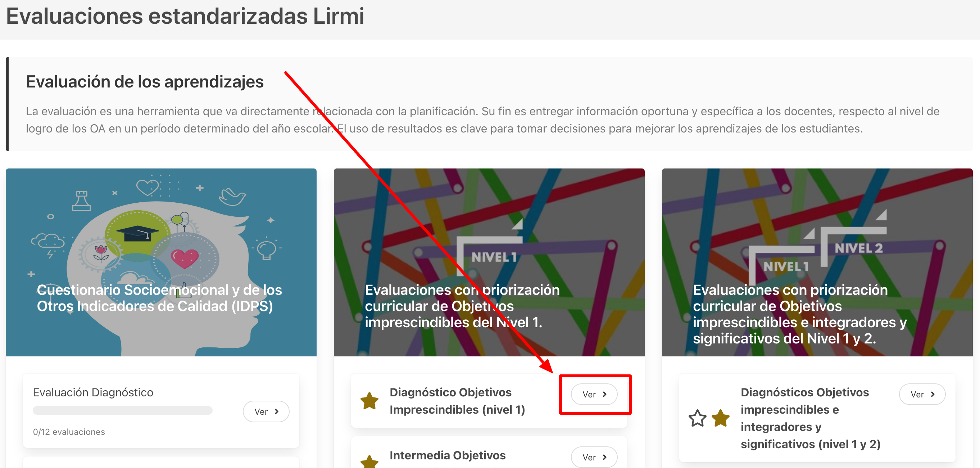The image size is (980, 468).
Task: Click filled gold star in nivel 1 y 2 card
Action: [721, 418]
